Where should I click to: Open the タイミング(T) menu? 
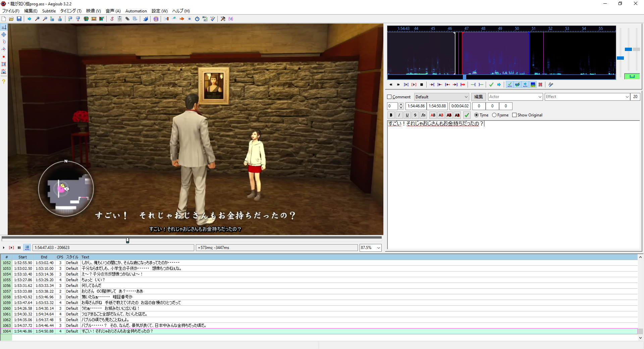click(71, 11)
